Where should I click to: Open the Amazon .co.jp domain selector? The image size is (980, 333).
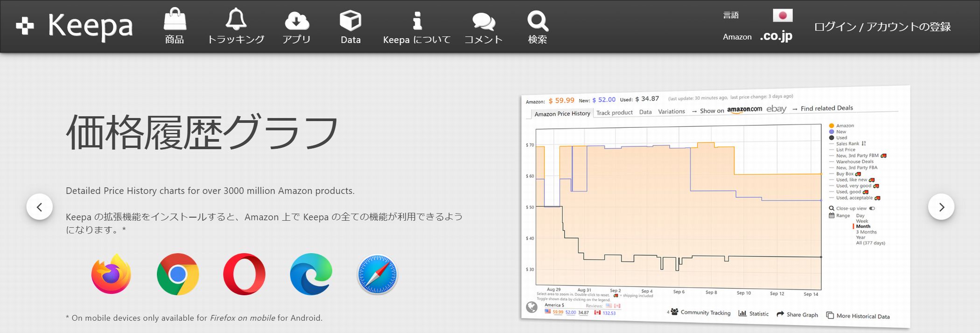776,36
